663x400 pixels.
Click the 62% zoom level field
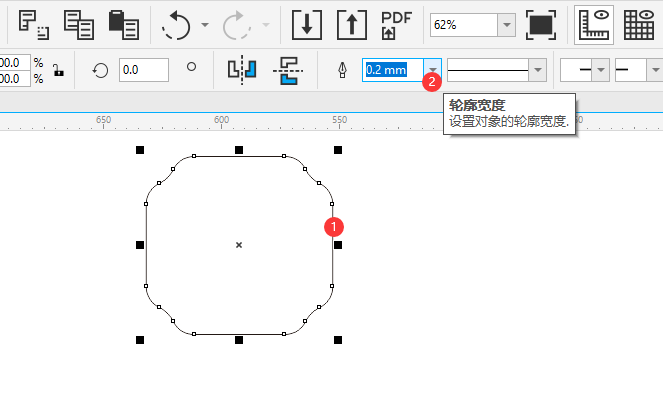pyautogui.click(x=464, y=25)
